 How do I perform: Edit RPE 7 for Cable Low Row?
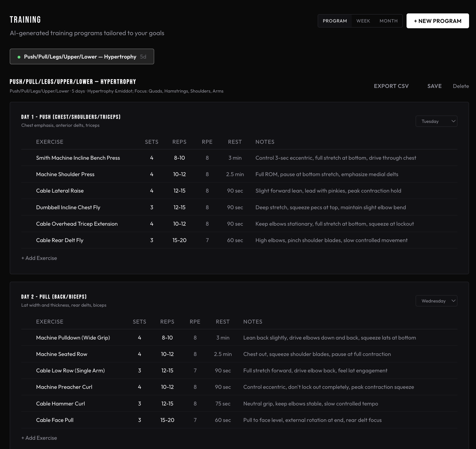click(195, 371)
